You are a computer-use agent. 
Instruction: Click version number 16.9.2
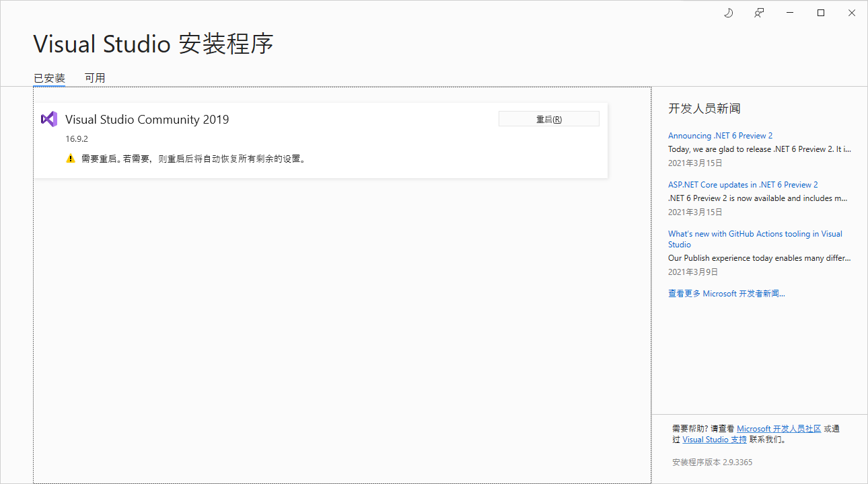(77, 139)
